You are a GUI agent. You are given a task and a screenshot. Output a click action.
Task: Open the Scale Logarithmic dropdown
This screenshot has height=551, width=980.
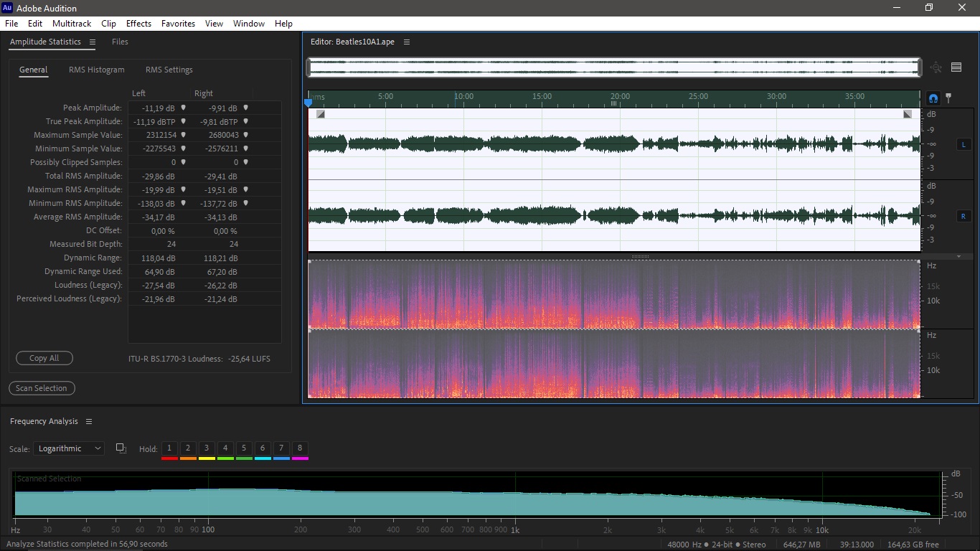coord(69,448)
